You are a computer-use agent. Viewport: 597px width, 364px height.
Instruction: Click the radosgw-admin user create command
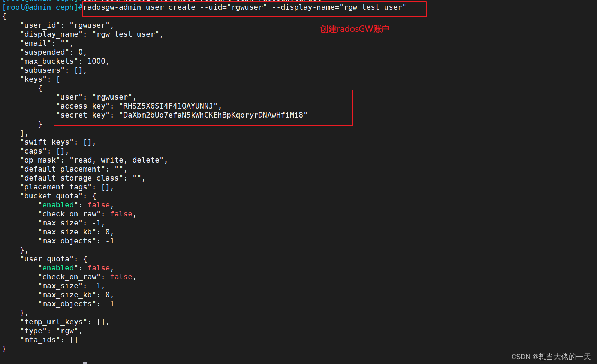[245, 7]
